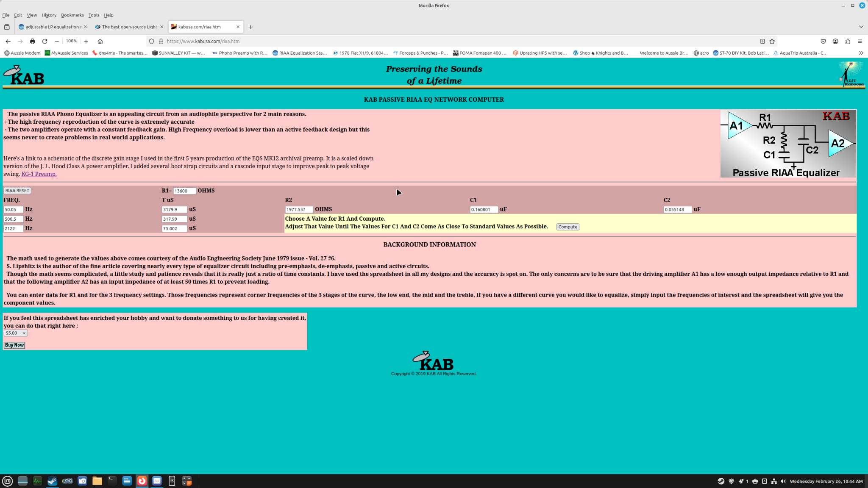Screen dimensions: 868x488
Task: Click the KAB logo in page header
Action: (x=24, y=75)
